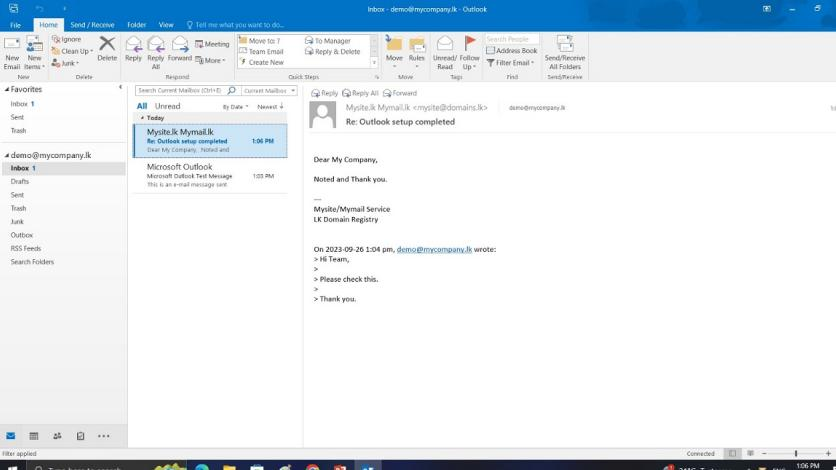Open the Drafts folder
The height and width of the screenshot is (470, 836).
click(63, 182)
